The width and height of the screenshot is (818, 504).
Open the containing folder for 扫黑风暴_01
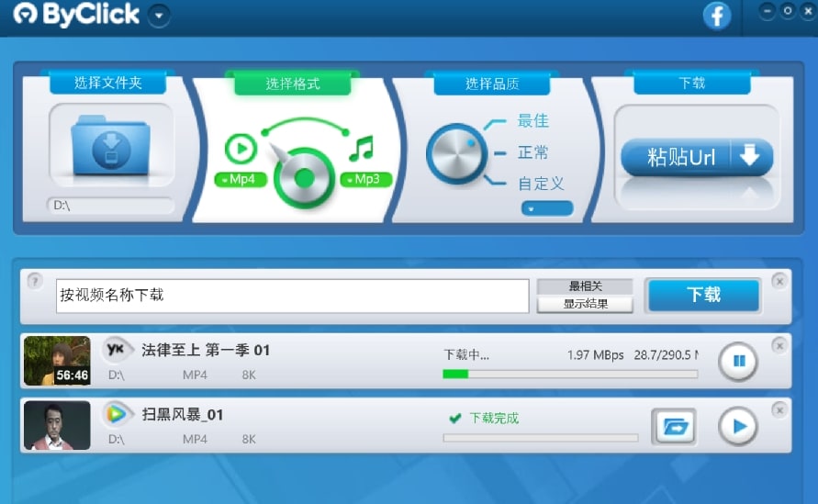click(x=674, y=426)
